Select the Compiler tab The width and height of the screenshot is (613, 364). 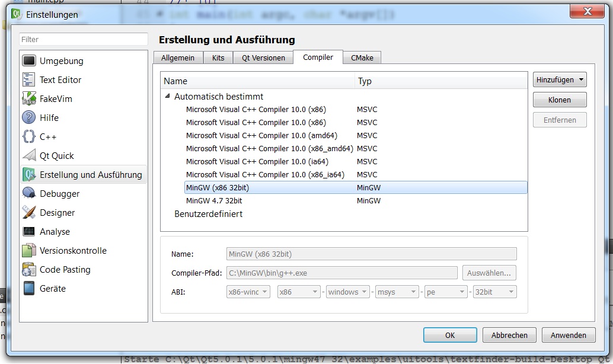click(318, 57)
